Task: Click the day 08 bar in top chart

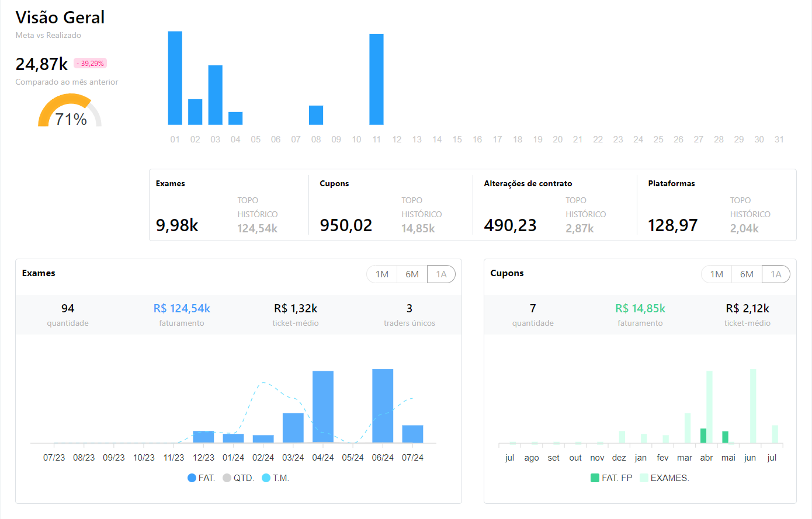Action: [x=316, y=115]
